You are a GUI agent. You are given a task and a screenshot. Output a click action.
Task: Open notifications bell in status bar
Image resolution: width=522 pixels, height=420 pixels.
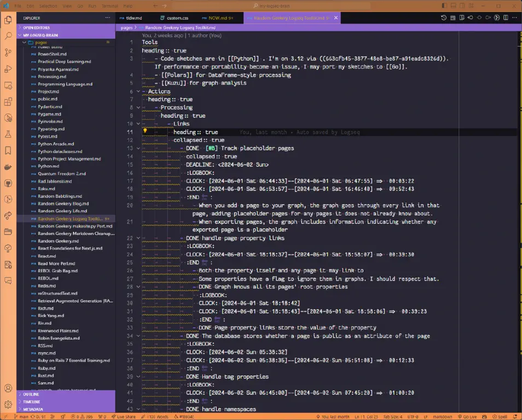[x=515, y=417]
